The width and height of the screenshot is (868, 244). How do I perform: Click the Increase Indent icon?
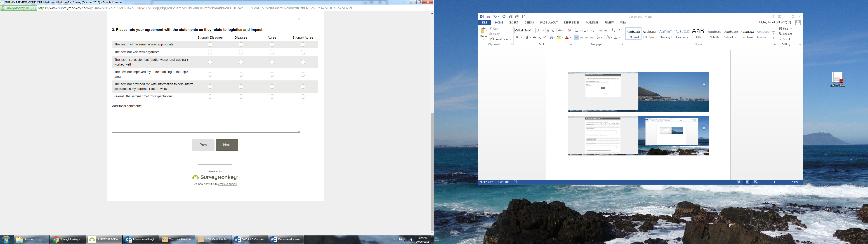click(606, 30)
